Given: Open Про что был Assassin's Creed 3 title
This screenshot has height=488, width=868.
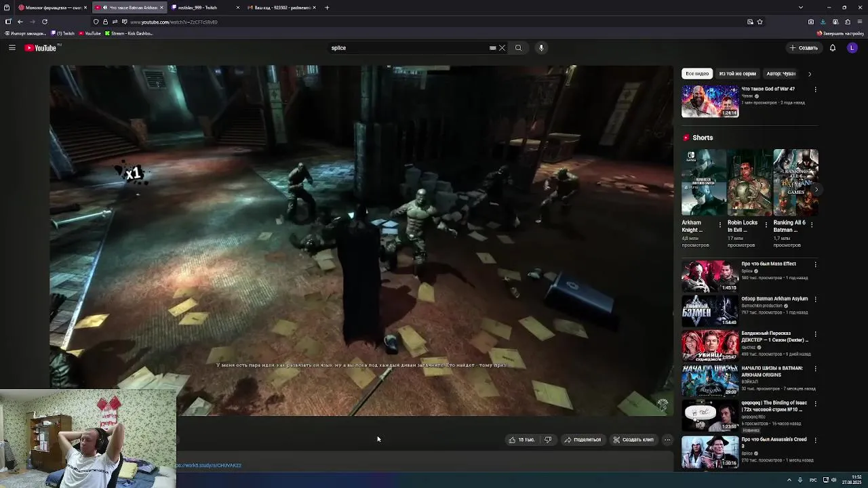Looking at the screenshot, I should (774, 443).
